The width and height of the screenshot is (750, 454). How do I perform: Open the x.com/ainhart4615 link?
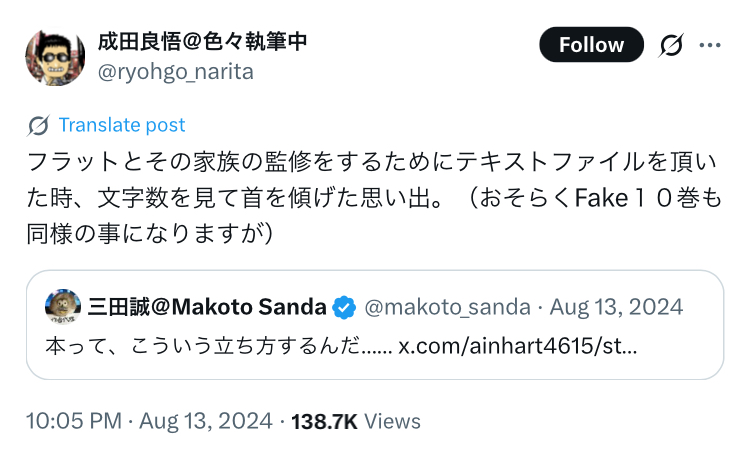pyautogui.click(x=518, y=346)
